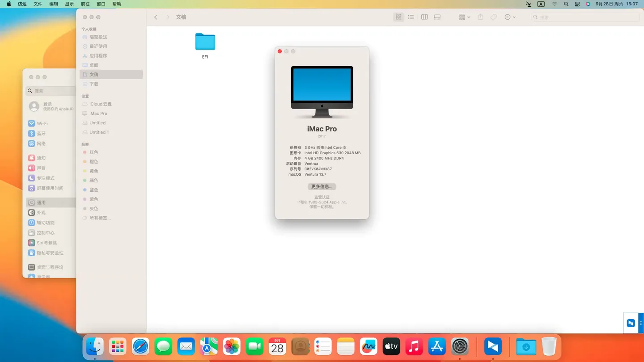Click the 黄色 tag
This screenshot has height=362, width=644.
[111, 171]
